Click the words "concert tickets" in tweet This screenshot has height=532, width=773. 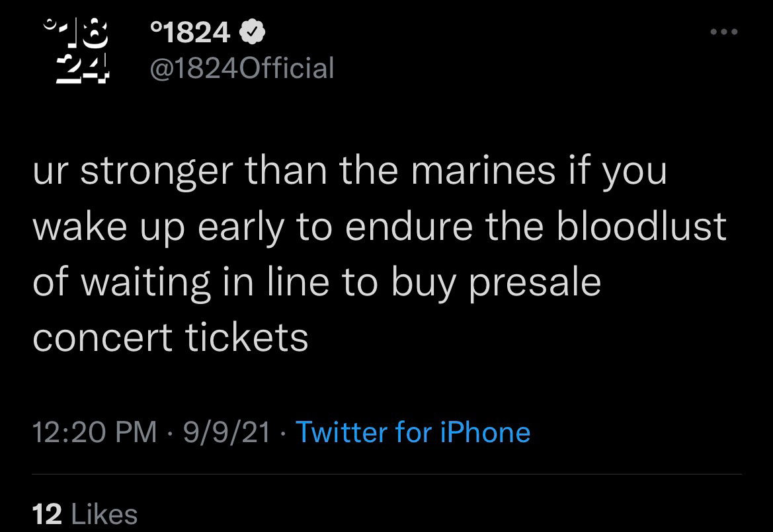point(170,338)
